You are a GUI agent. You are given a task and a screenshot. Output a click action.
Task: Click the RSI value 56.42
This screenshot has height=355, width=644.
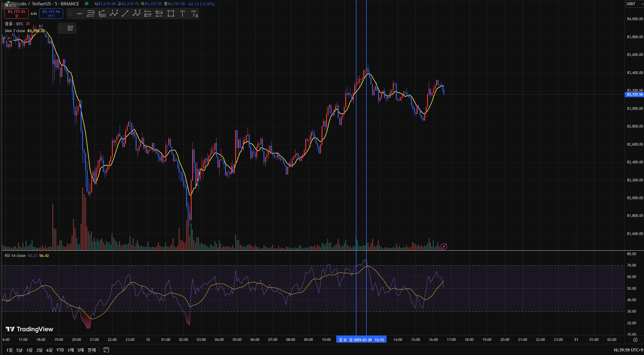tap(44, 256)
